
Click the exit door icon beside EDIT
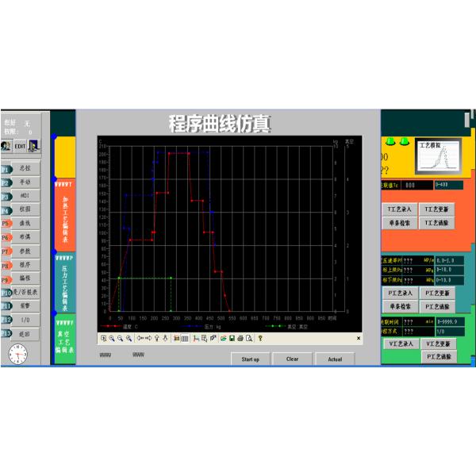coord(34,145)
